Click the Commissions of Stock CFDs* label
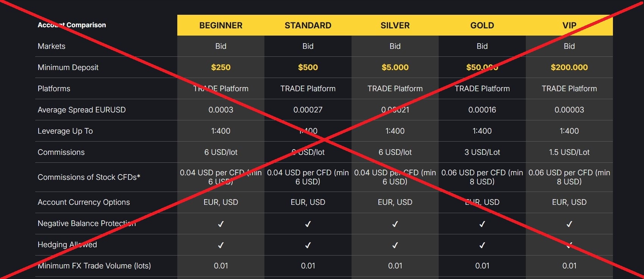 (89, 177)
